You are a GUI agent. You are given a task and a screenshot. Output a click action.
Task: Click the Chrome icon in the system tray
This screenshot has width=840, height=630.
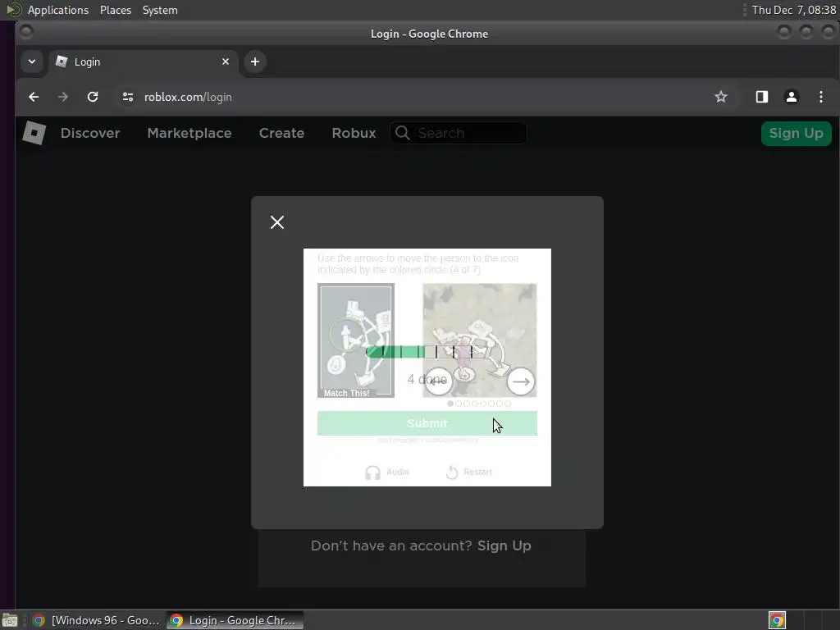(777, 620)
